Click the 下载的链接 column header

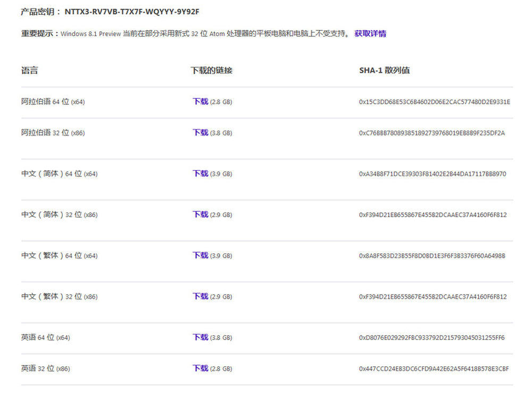coord(211,71)
